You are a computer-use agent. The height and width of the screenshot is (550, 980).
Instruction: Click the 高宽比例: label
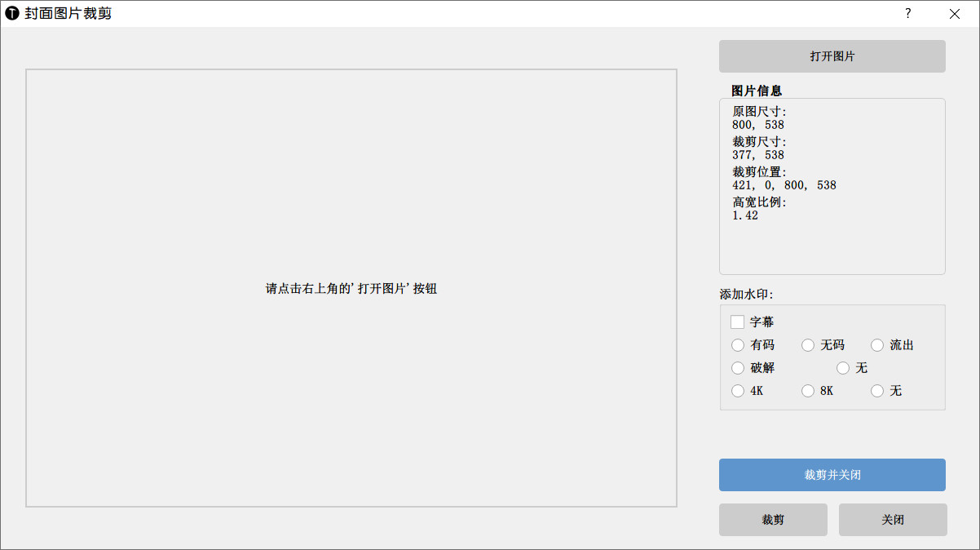coord(759,202)
